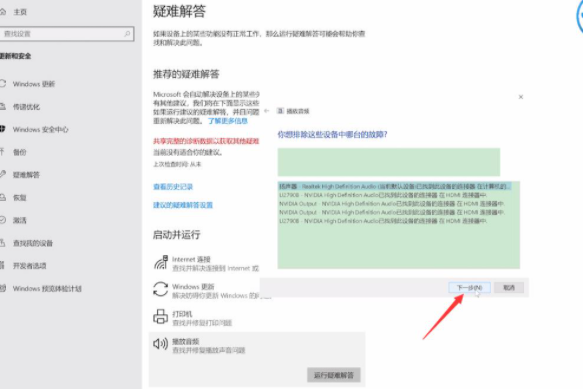Open Windows 安全中心 from the sidebar
Viewport: 585px width, 389px height.
pyautogui.click(x=40, y=129)
